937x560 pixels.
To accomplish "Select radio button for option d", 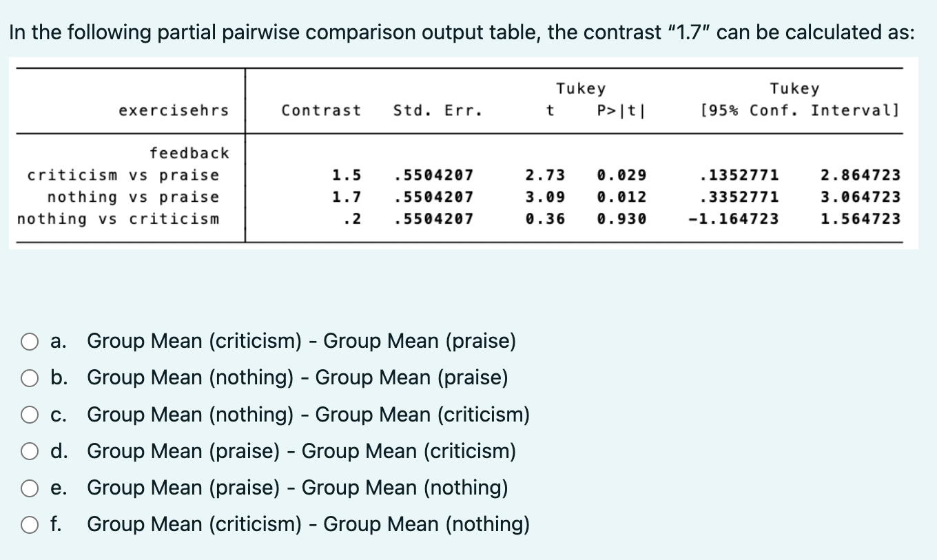I will 30,451.
